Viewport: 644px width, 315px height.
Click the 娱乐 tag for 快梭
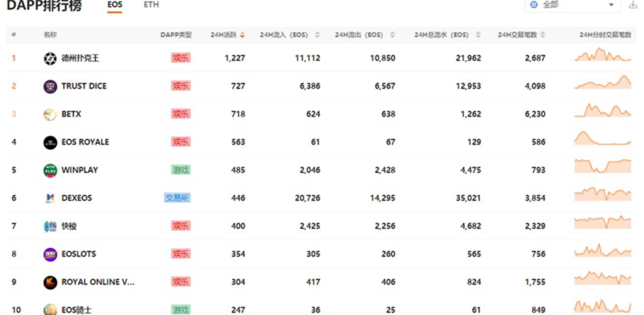(181, 226)
